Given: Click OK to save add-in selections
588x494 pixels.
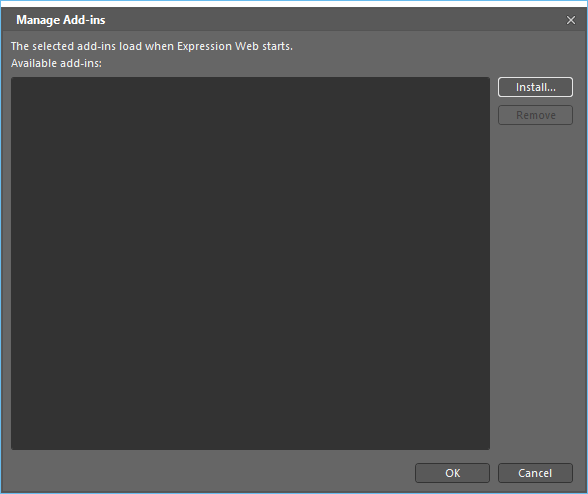Looking at the screenshot, I should tap(452, 473).
